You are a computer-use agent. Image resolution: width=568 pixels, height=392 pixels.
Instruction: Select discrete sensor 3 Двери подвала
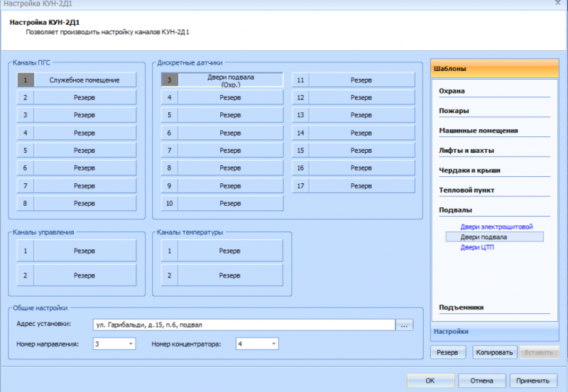(230, 80)
